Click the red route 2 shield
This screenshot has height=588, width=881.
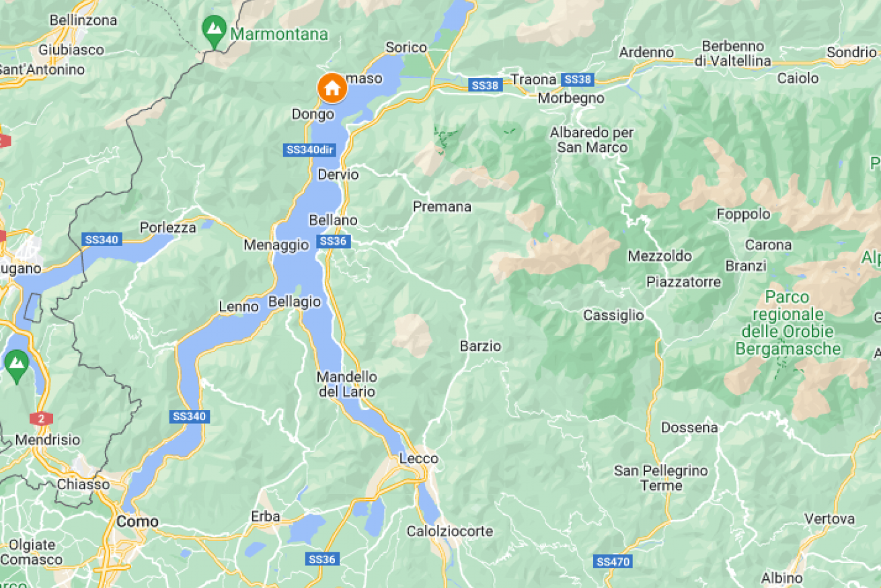41,418
